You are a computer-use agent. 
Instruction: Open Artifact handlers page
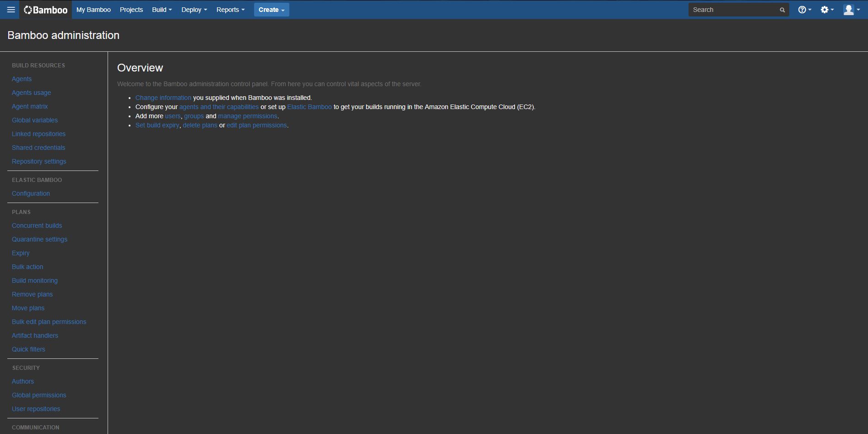(35, 335)
